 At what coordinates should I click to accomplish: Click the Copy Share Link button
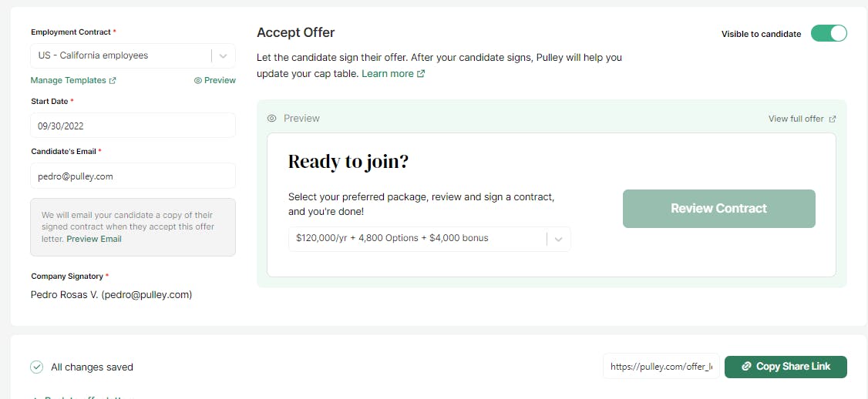786,367
